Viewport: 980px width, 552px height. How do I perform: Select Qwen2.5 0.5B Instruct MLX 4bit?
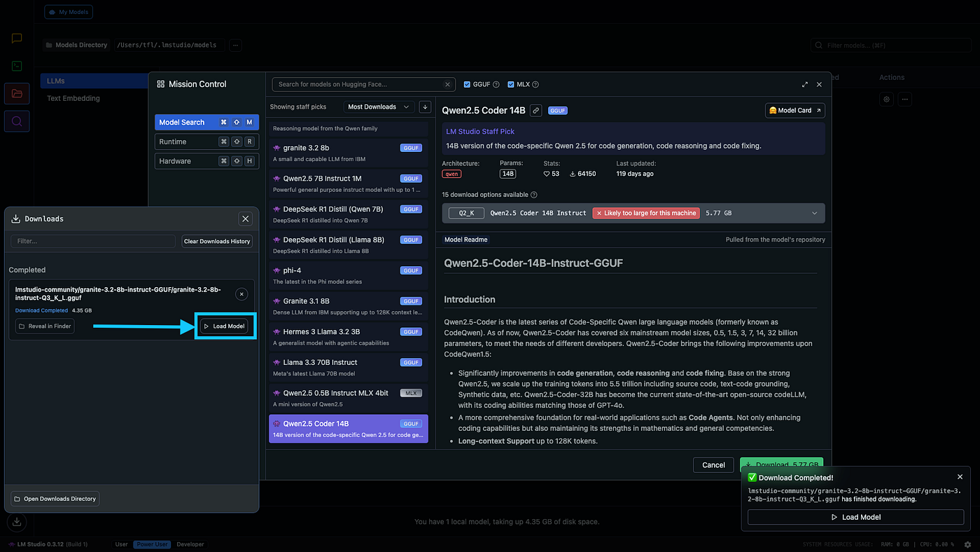coord(348,398)
